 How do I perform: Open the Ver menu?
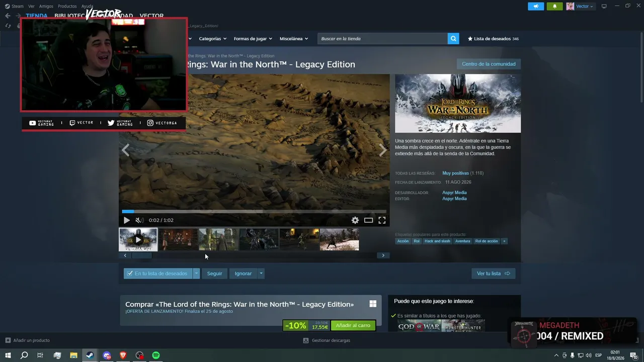click(x=31, y=6)
